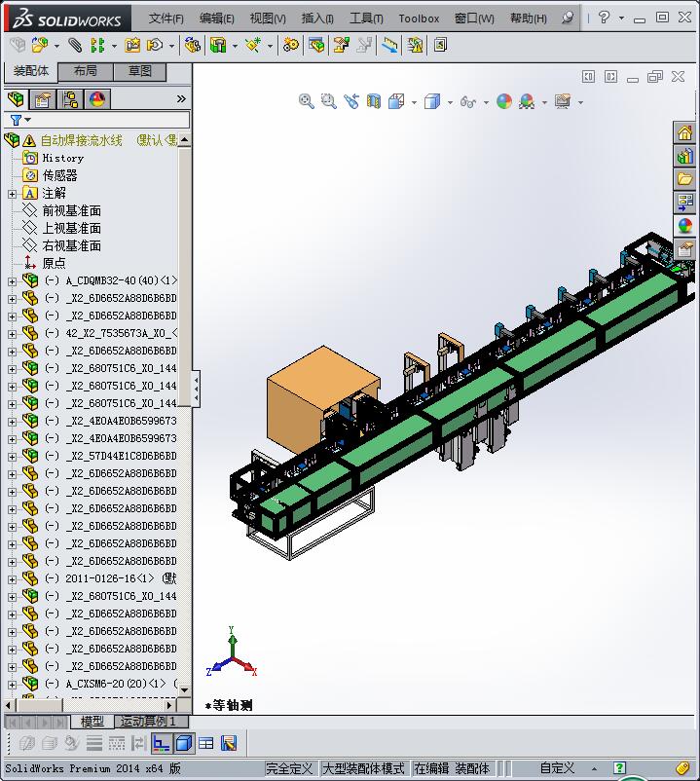Open the 文件(F) menu
Screen dimensions: 700x781
(x=166, y=19)
